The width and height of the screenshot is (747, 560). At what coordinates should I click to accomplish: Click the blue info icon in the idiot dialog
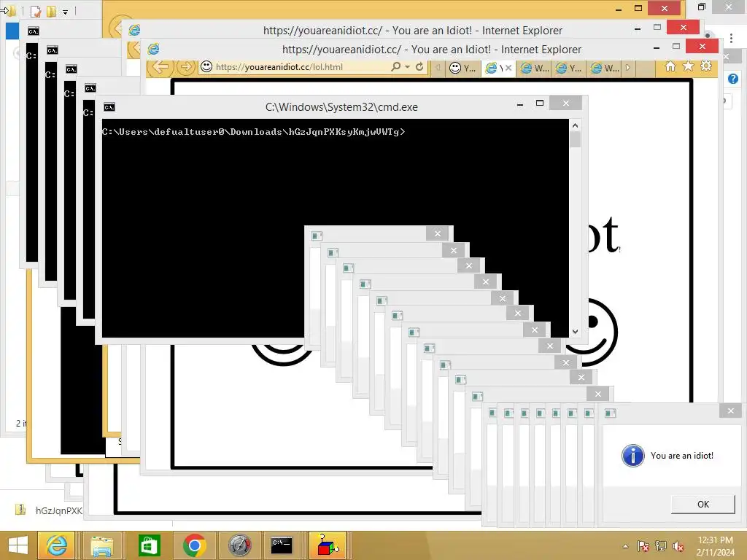pos(632,456)
